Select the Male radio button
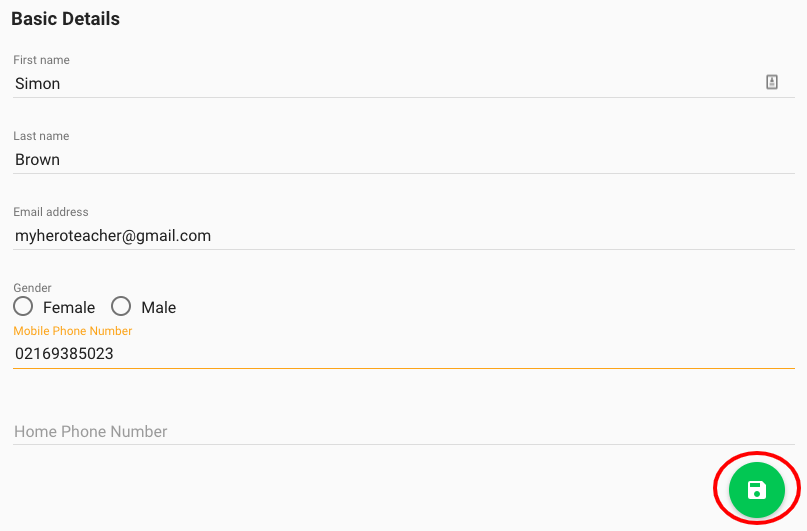807x531 pixels. point(121,307)
